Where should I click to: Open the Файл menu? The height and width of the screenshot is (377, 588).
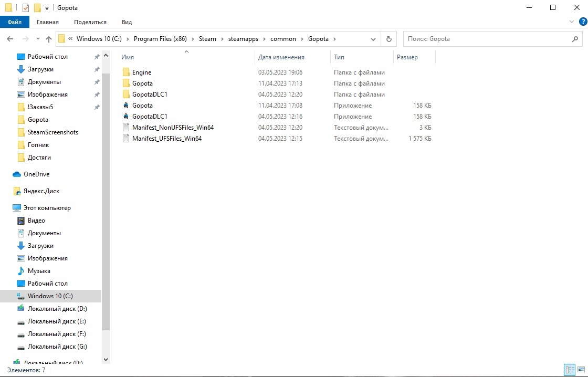click(x=15, y=22)
